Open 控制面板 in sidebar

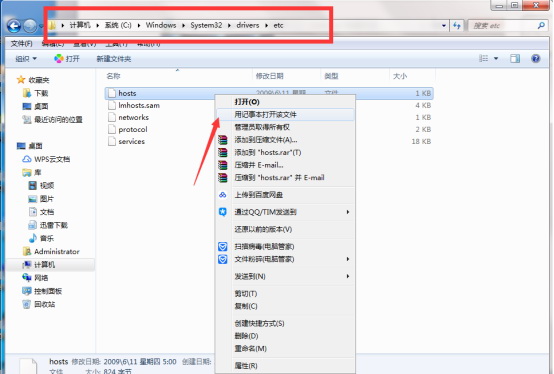click(42, 291)
